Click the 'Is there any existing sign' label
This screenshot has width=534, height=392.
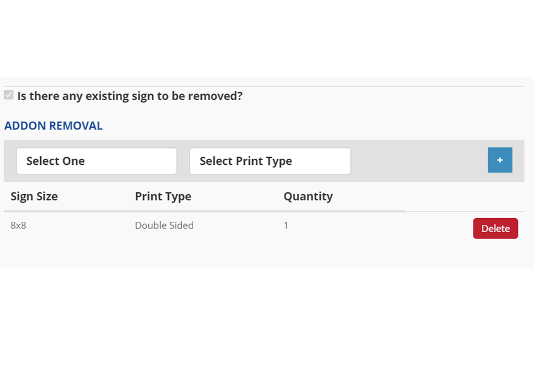[130, 96]
